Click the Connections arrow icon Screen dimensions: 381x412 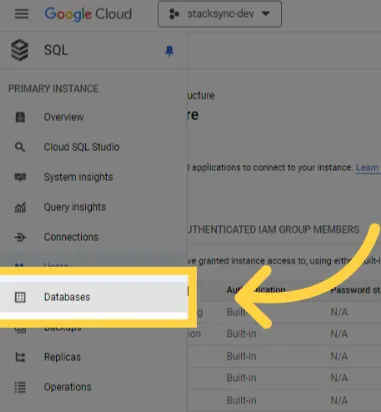coord(20,237)
